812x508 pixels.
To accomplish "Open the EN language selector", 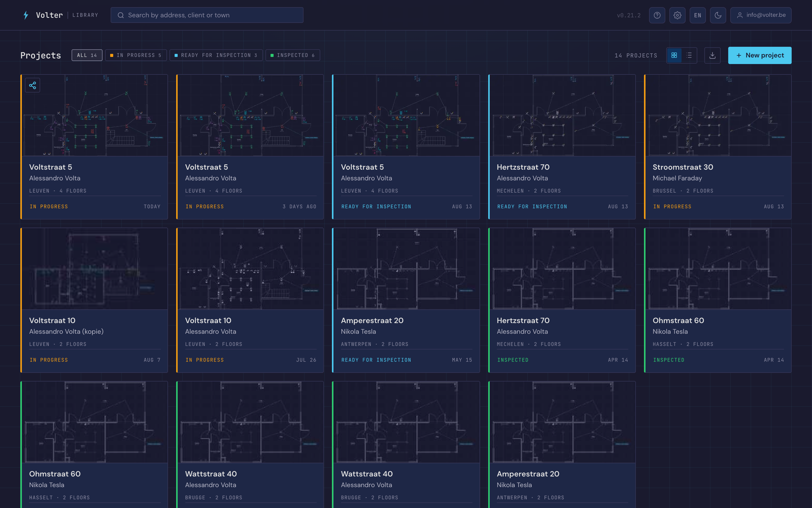I will (698, 15).
